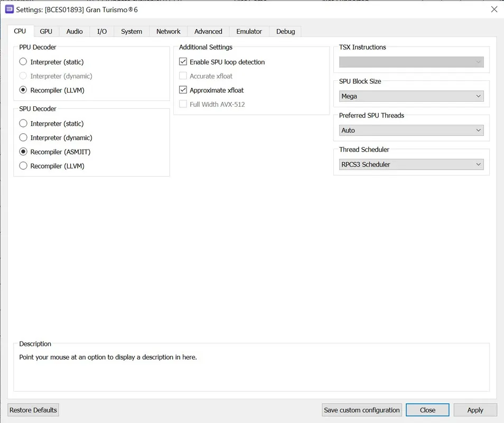
Task: Open the I/O tab
Action: tap(102, 32)
